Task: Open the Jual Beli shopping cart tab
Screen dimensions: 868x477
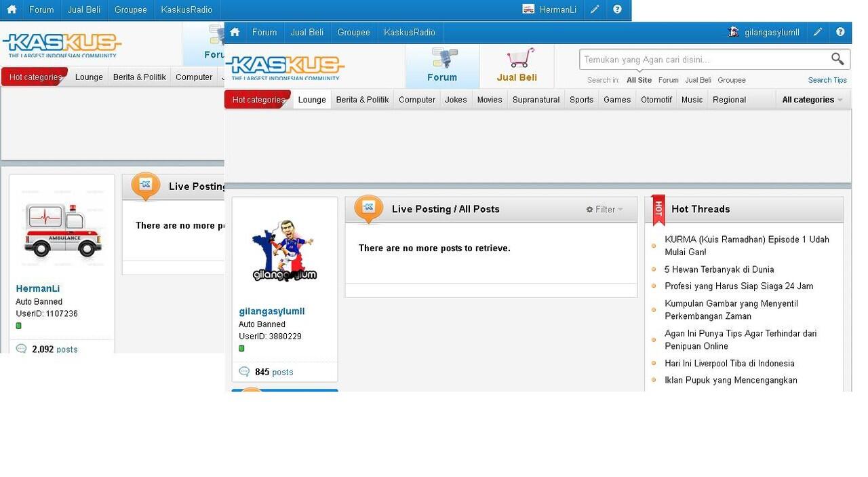Action: click(x=517, y=66)
